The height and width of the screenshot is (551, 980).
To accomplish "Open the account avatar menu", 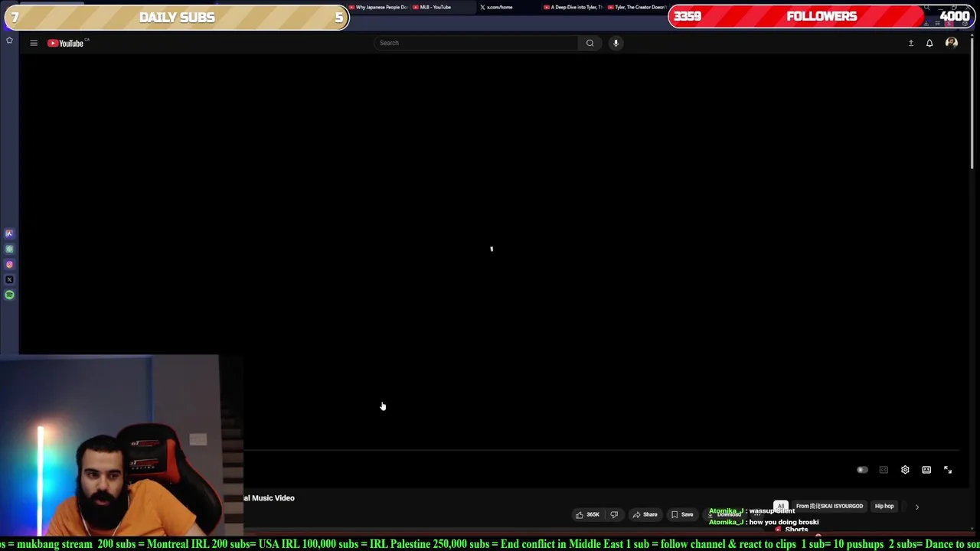I will (952, 43).
